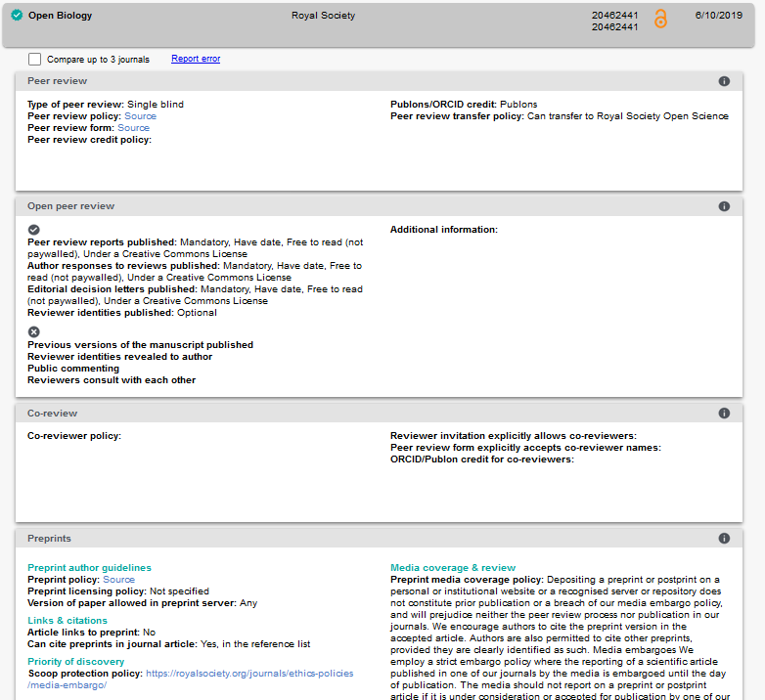Click the Public commenting row

73,368
